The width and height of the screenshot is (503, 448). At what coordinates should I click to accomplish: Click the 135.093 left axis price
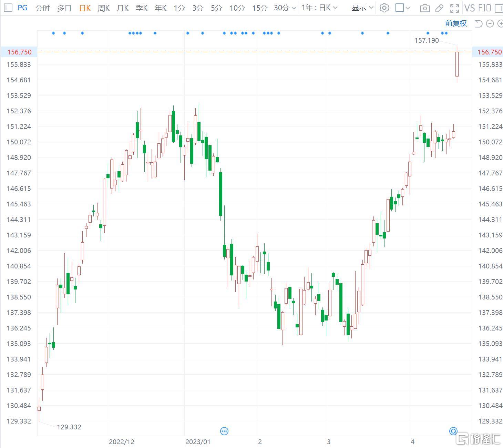(x=19, y=344)
